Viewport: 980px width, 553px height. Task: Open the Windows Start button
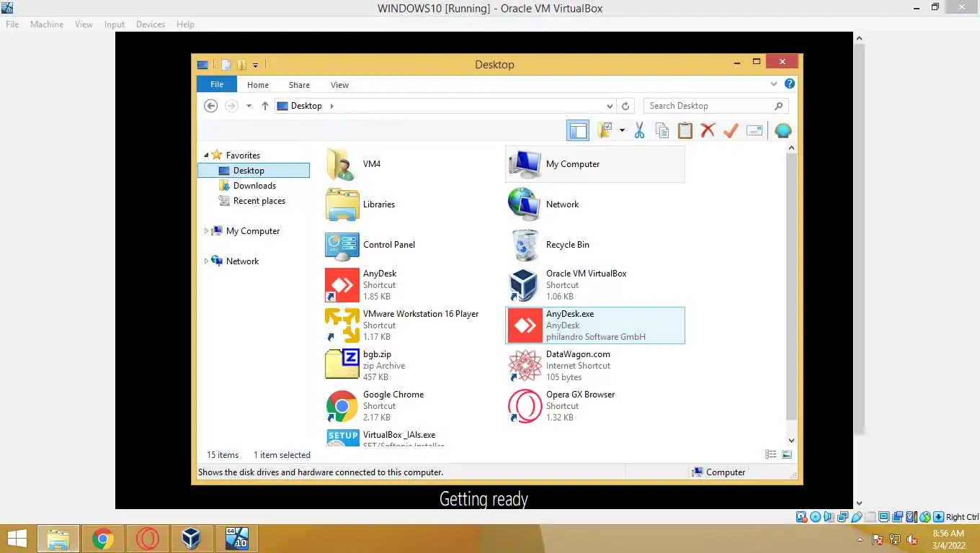[x=17, y=539]
